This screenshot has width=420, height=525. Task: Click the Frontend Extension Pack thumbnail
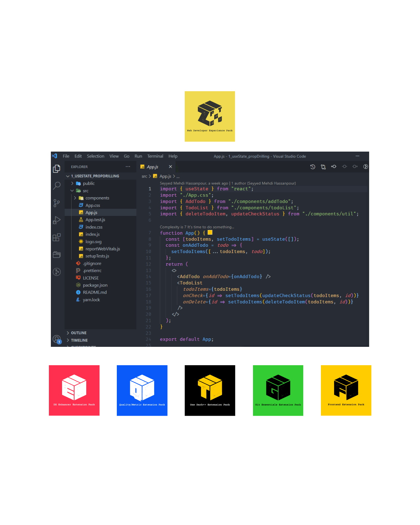346,390
